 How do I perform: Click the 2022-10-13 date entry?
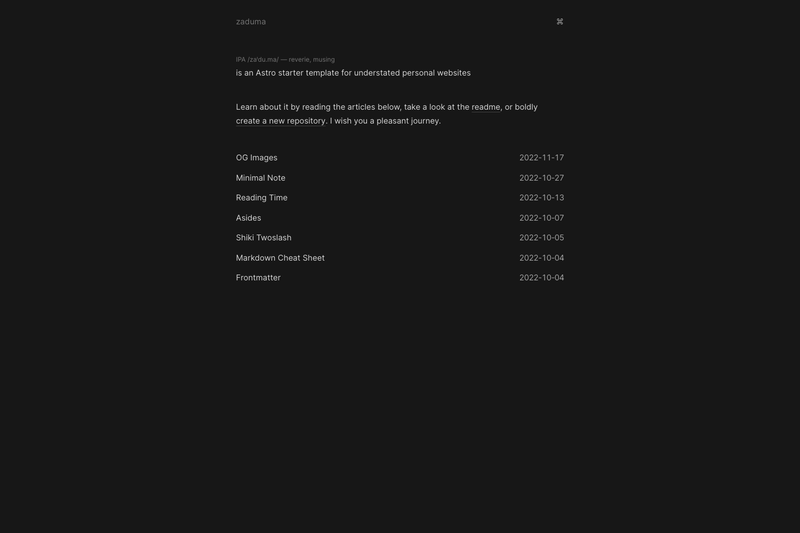click(541, 198)
